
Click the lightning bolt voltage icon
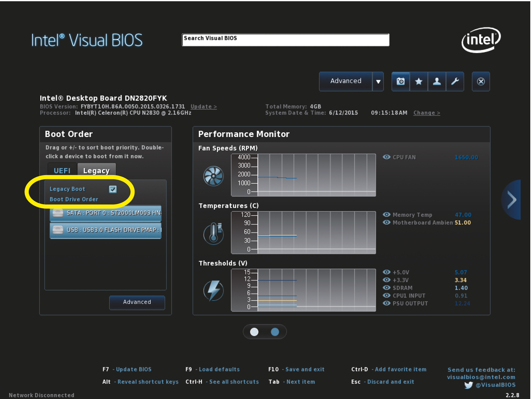[213, 291]
